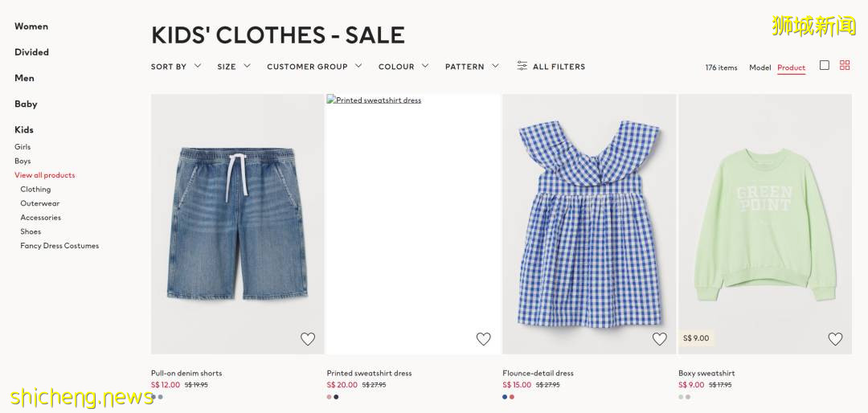This screenshot has width=868, height=413.
Task: Save Flounce-detail dress with heart icon
Action: tap(659, 339)
